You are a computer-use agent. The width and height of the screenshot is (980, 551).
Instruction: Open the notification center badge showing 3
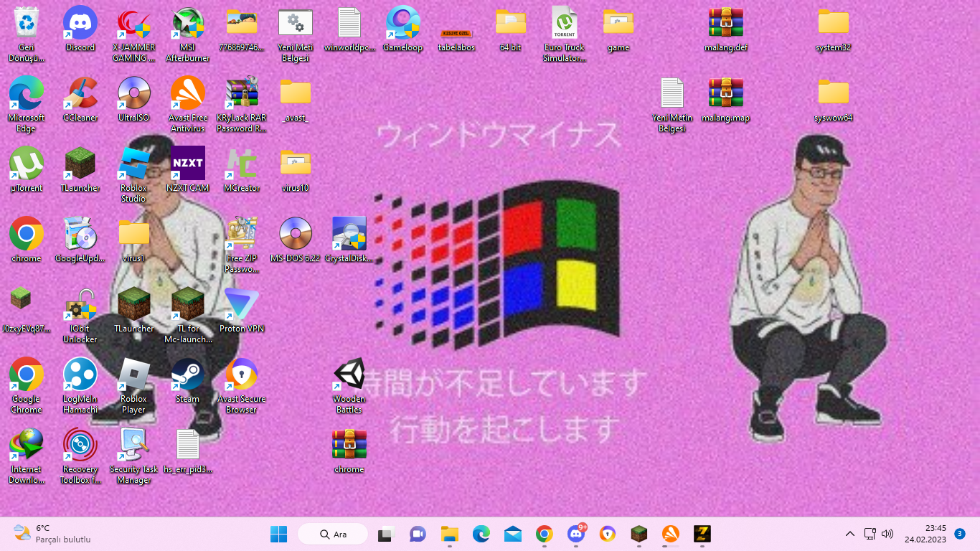click(960, 534)
